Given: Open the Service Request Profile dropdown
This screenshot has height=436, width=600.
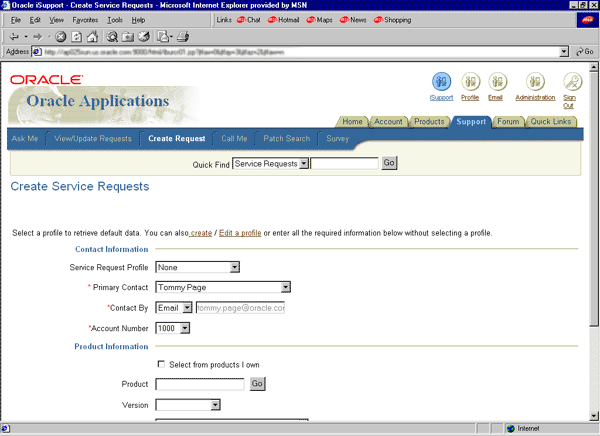Looking at the screenshot, I should click(235, 267).
